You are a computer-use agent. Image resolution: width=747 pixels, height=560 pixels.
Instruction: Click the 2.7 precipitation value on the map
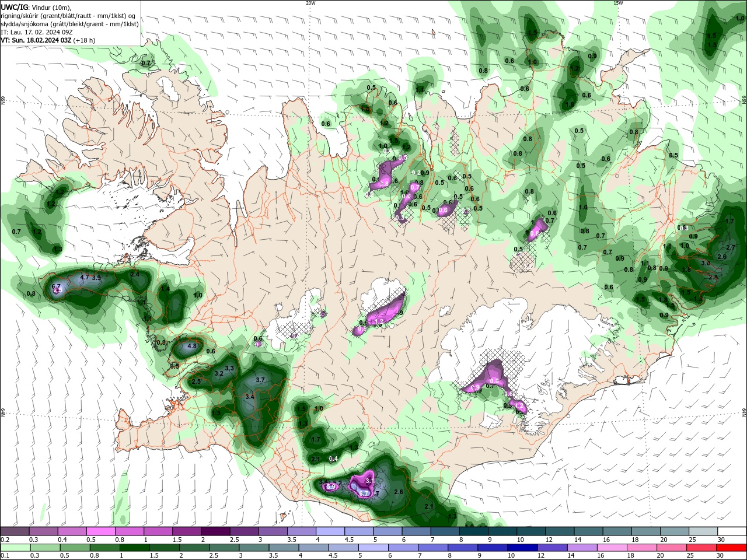(730, 248)
